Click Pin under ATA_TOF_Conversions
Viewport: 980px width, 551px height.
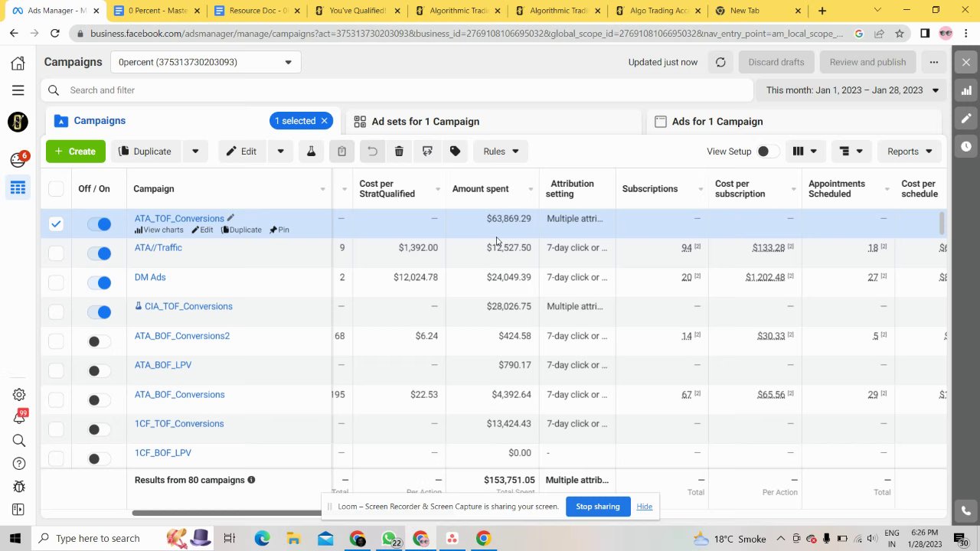pos(279,230)
